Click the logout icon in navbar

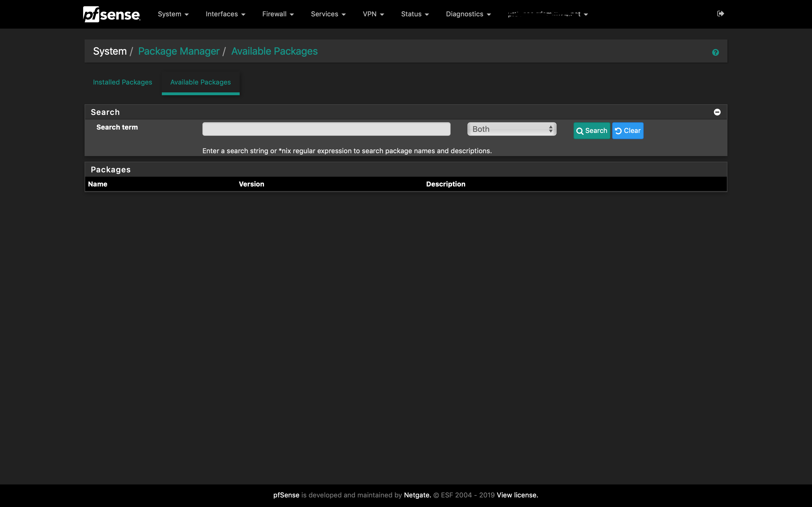[720, 14]
